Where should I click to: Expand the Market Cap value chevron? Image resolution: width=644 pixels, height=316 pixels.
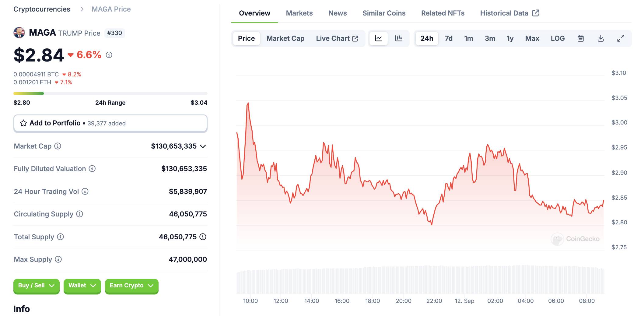(203, 146)
